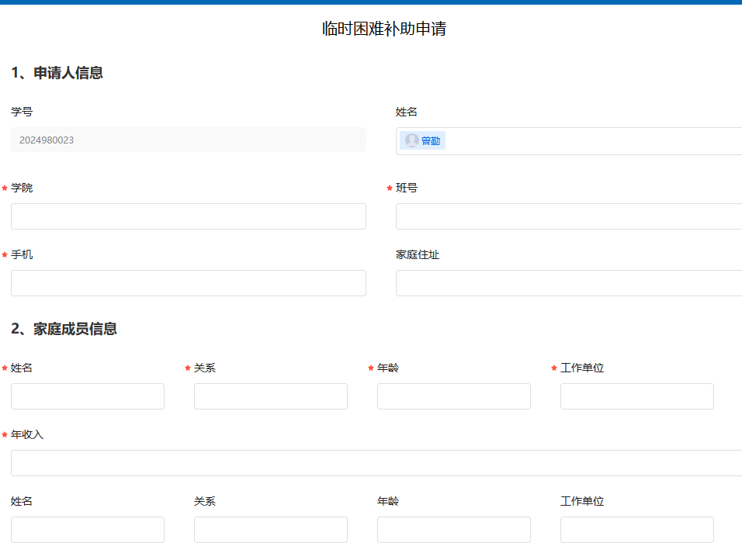Click the 1、申请人信息 section heading
Screen dimensions: 742x560
pos(57,73)
